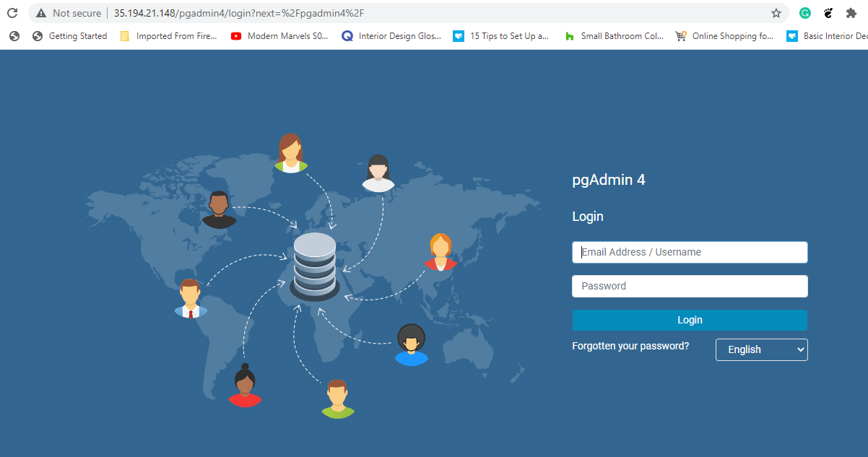The image size is (868, 457).
Task: Open the 15 Tips to Set Up bookmark
Action: click(x=501, y=36)
